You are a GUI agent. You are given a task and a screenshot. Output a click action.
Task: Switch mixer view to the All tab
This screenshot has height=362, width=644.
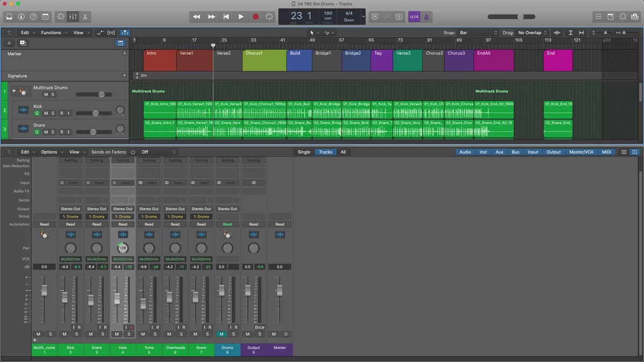pyautogui.click(x=343, y=152)
